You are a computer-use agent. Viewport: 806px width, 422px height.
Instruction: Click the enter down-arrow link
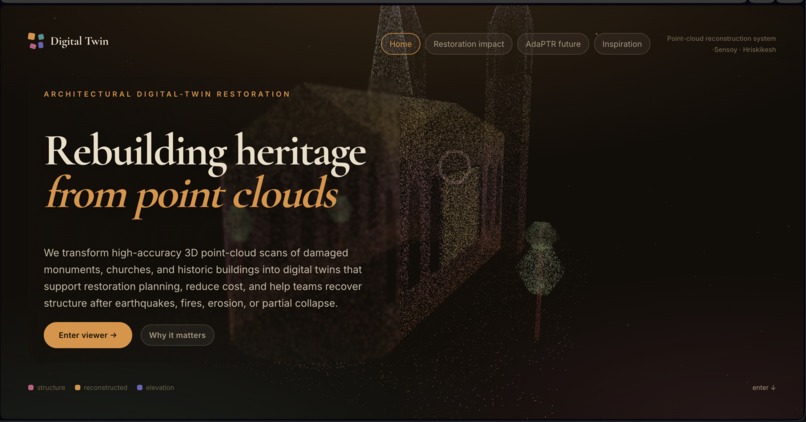[x=764, y=388]
